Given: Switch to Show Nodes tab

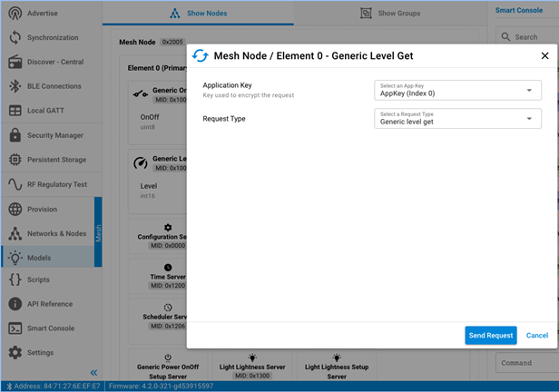Looking at the screenshot, I should [x=198, y=14].
